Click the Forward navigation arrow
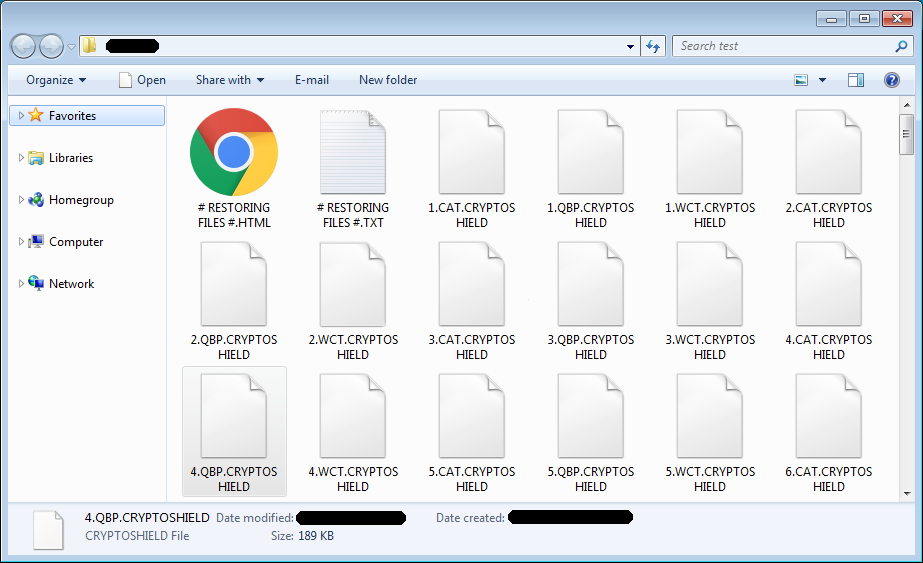The height and width of the screenshot is (563, 923). tap(51, 46)
